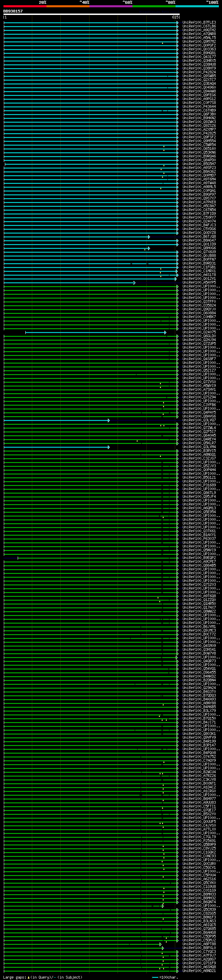This screenshot has height=980, width=222.
Task: Select hit label UniRef100_P43644
Action: (x=199, y=106)
